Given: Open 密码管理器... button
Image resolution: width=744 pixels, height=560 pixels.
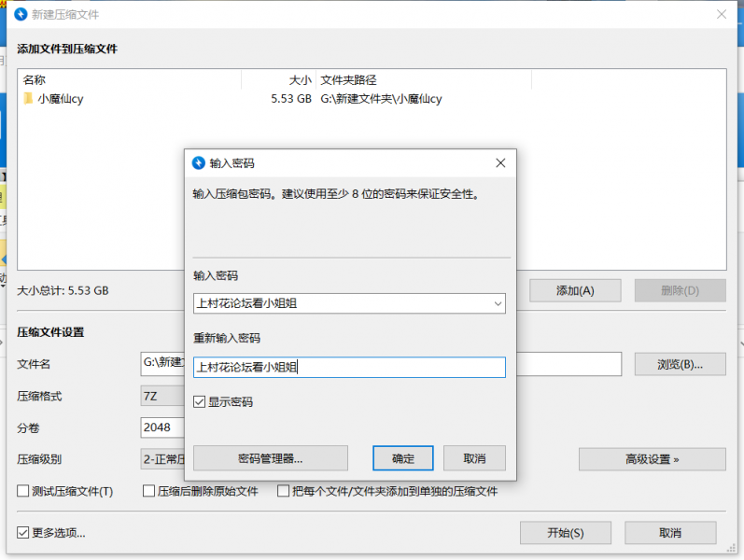Looking at the screenshot, I should point(270,458).
